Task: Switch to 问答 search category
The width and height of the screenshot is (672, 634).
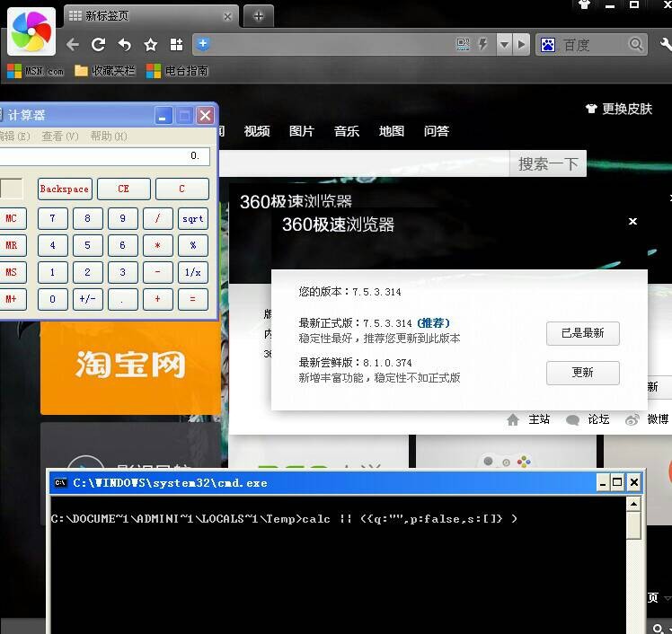Action: pyautogui.click(x=437, y=131)
